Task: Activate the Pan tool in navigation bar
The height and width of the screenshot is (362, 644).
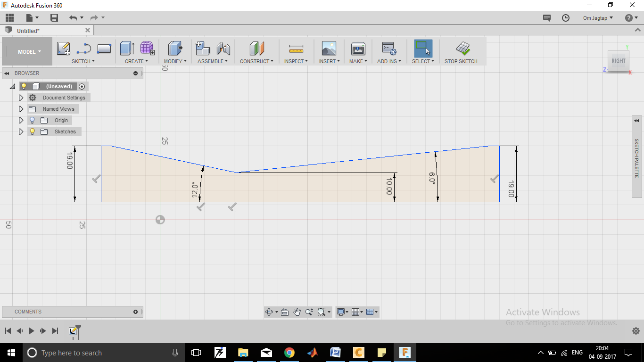Action: point(297,312)
